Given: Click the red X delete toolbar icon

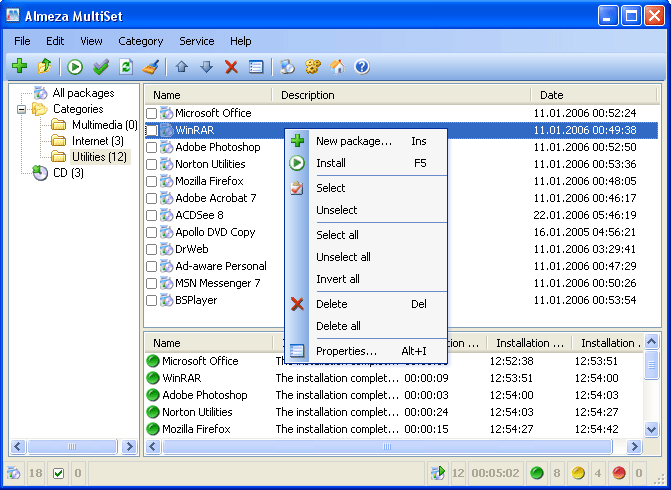Looking at the screenshot, I should [x=231, y=67].
